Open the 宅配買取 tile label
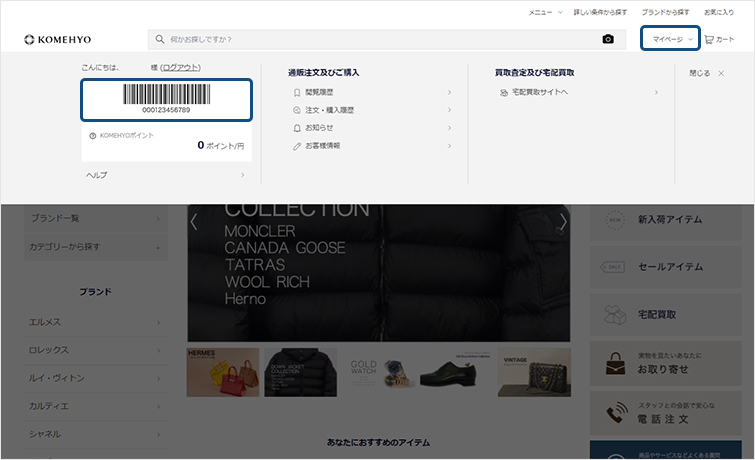 point(657,315)
